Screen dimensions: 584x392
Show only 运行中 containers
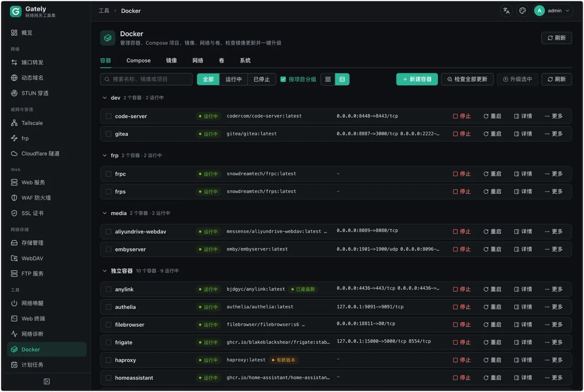(234, 79)
